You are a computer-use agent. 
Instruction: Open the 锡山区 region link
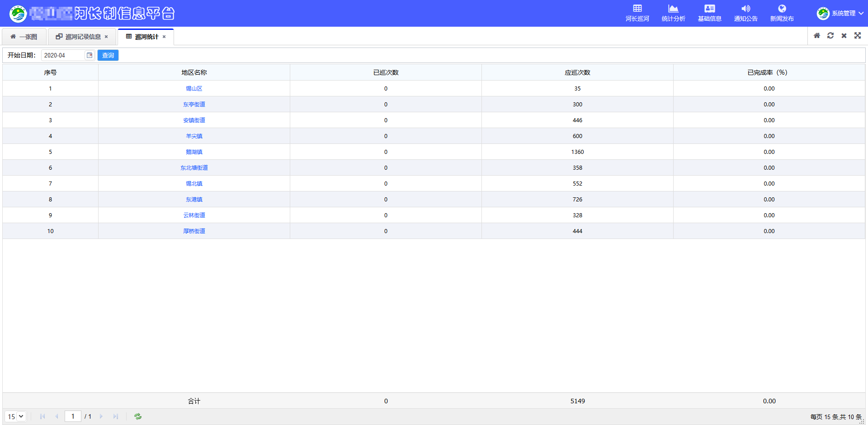pyautogui.click(x=194, y=89)
